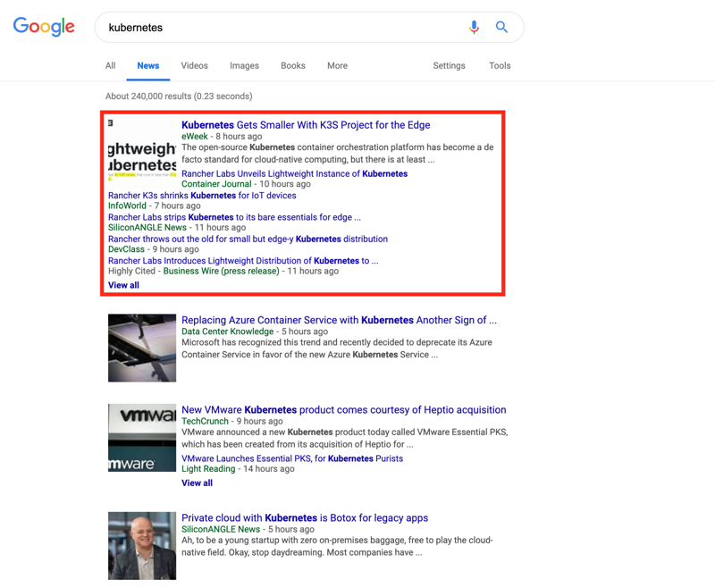Viewport: 715px width, 588px height.
Task: Select the News tab
Action: point(148,65)
